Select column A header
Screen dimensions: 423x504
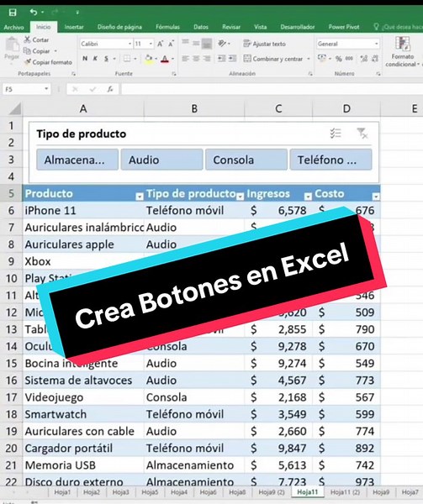coord(83,108)
